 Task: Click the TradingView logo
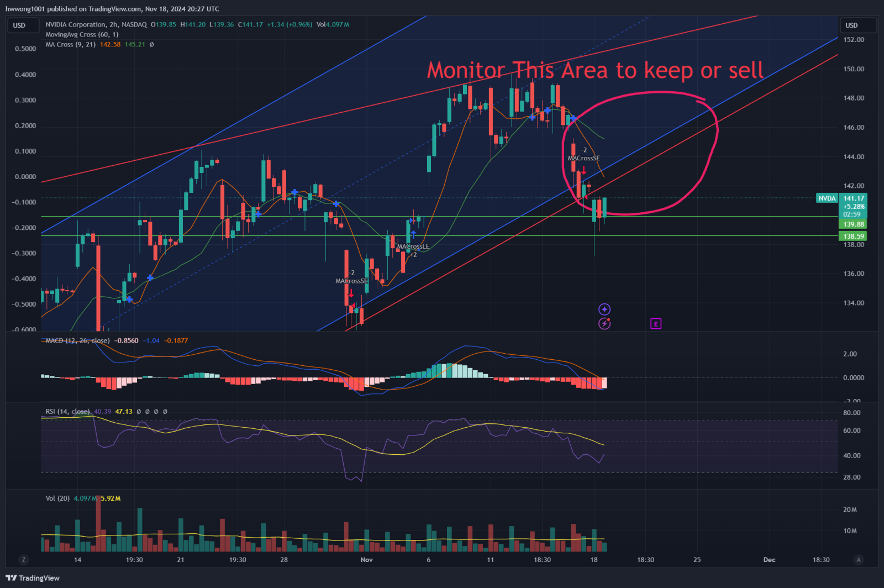pyautogui.click(x=33, y=578)
